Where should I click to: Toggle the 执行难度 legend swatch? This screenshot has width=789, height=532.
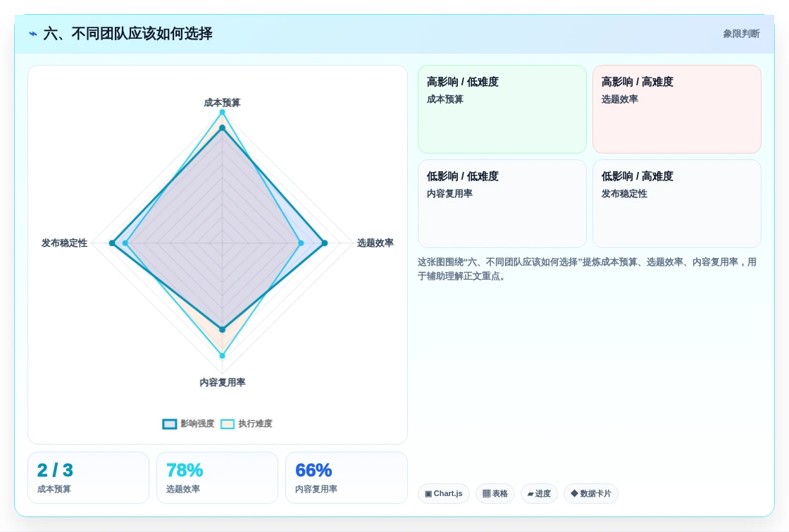[x=228, y=423]
